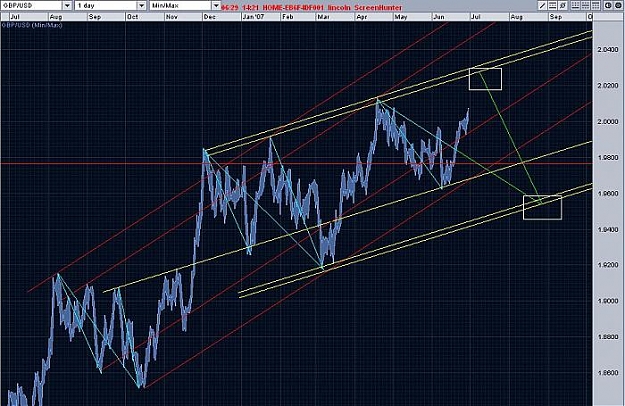Select the horizontal lines drawing tool

tap(552, 6)
